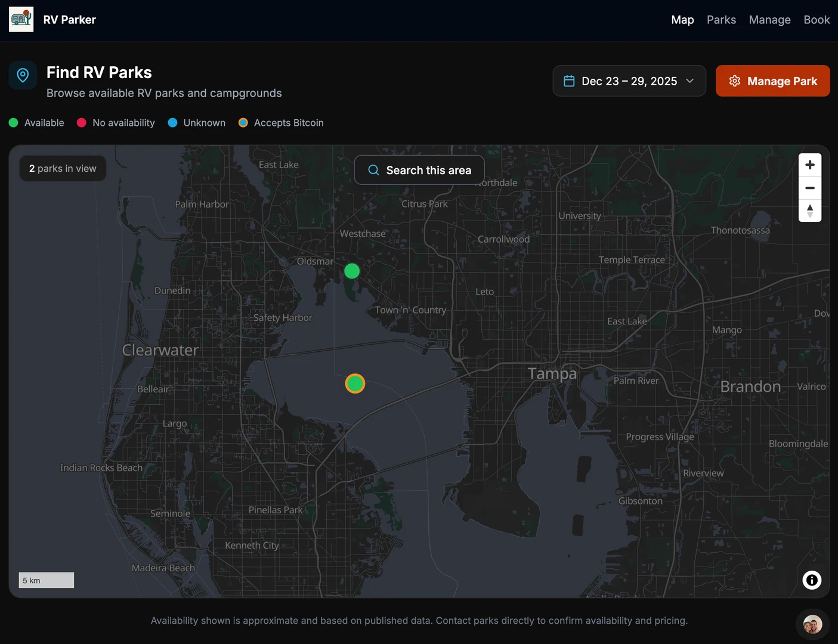Open the Manage nav item

769,20
